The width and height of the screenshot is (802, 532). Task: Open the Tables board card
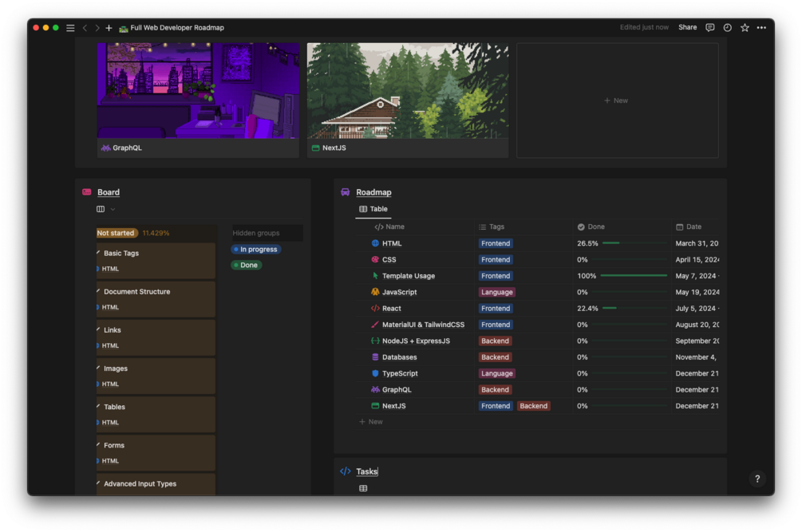pos(156,415)
